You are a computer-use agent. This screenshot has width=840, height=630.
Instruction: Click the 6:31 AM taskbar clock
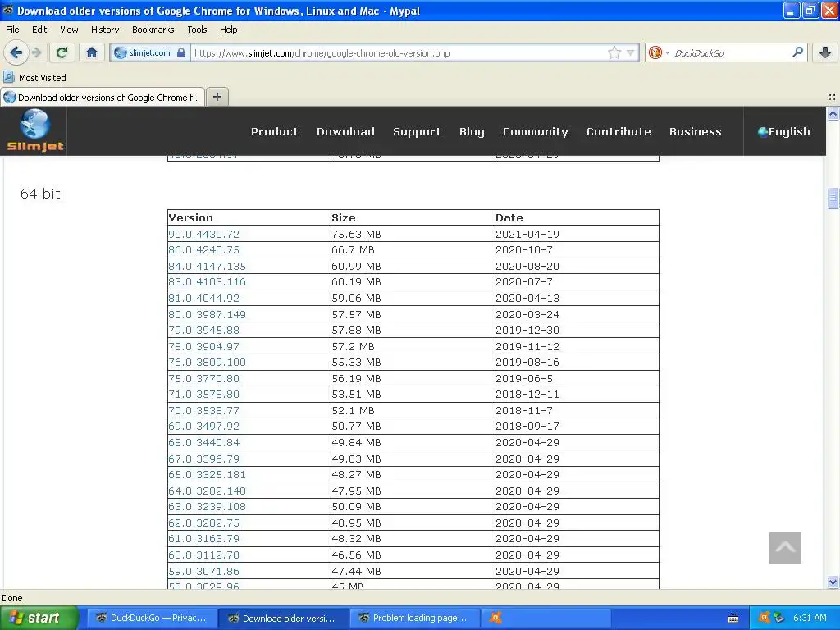[810, 618]
